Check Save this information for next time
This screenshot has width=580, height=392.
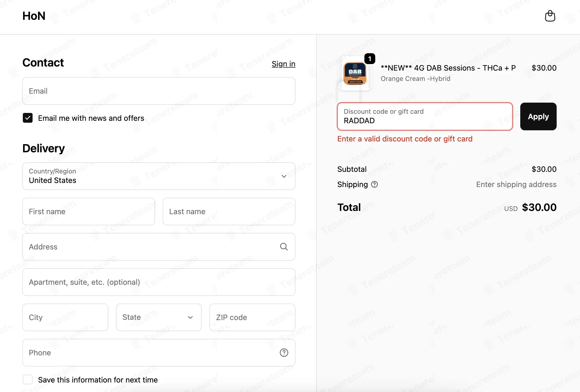(28, 380)
